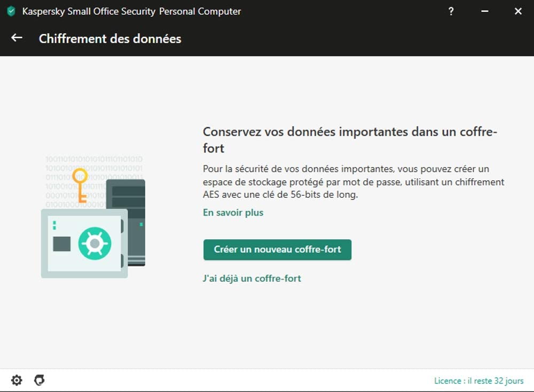
Task: Open support with the headset agent icon
Action: 39,380
